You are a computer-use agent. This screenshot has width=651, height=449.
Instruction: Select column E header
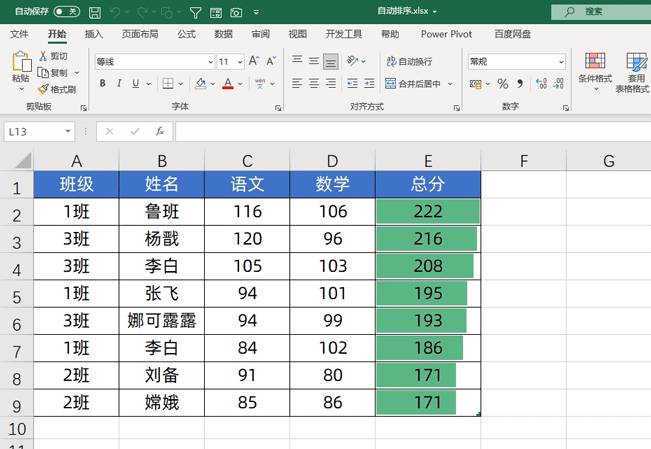(428, 161)
